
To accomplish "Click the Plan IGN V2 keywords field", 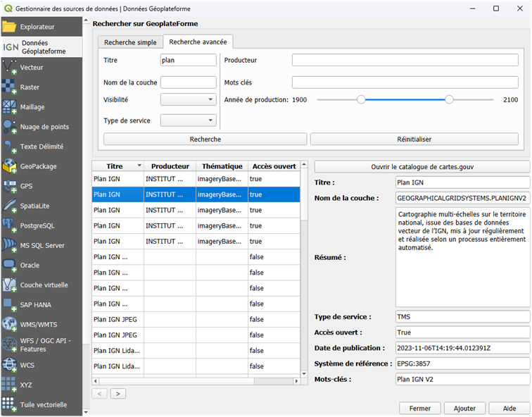I will [463, 379].
